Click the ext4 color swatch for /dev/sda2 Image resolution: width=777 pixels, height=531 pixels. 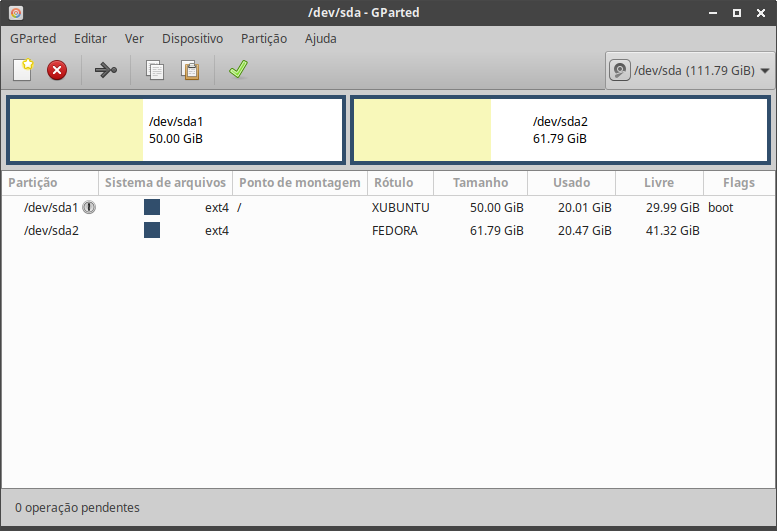pos(152,230)
